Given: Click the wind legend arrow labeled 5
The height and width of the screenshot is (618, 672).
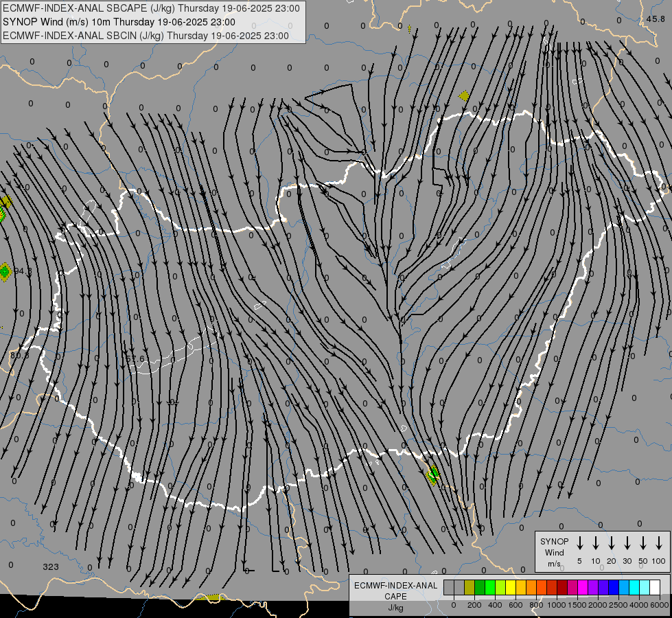Looking at the screenshot, I should tap(579, 543).
